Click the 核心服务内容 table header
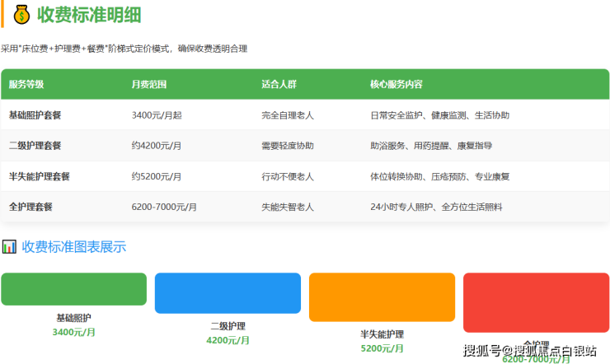Image resolution: width=610 pixels, height=364 pixels. click(x=396, y=84)
